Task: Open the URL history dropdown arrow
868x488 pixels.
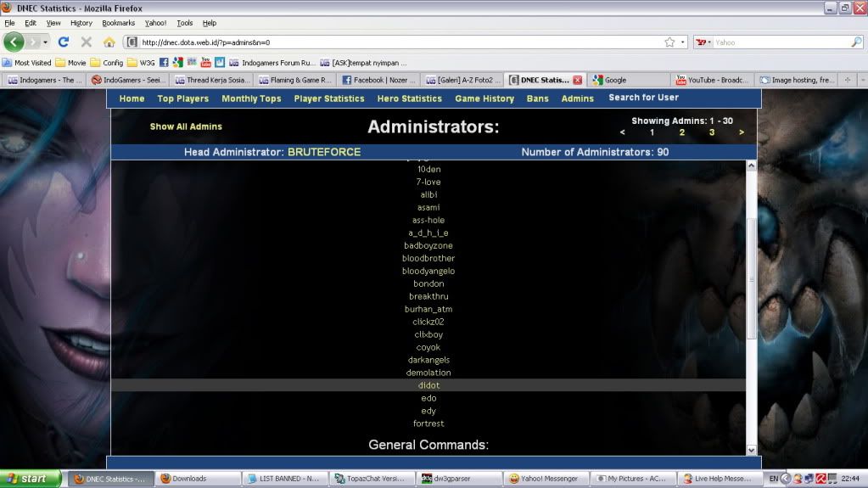Action: (682, 42)
